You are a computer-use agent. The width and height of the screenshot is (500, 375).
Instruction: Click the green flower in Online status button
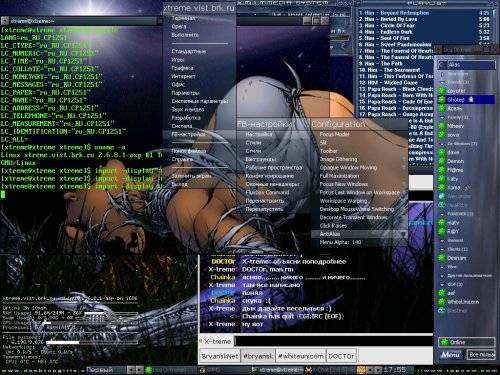(444, 342)
